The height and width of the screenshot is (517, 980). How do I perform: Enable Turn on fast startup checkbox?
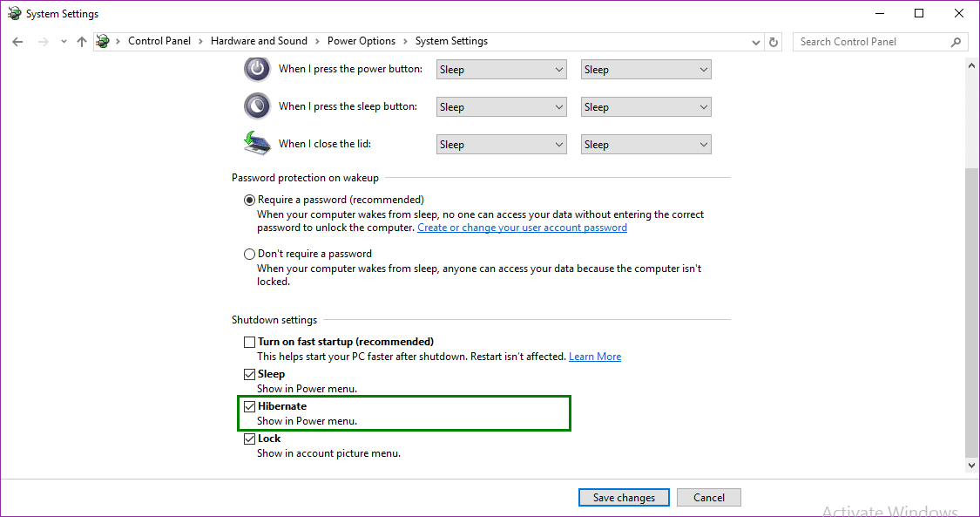pos(249,342)
